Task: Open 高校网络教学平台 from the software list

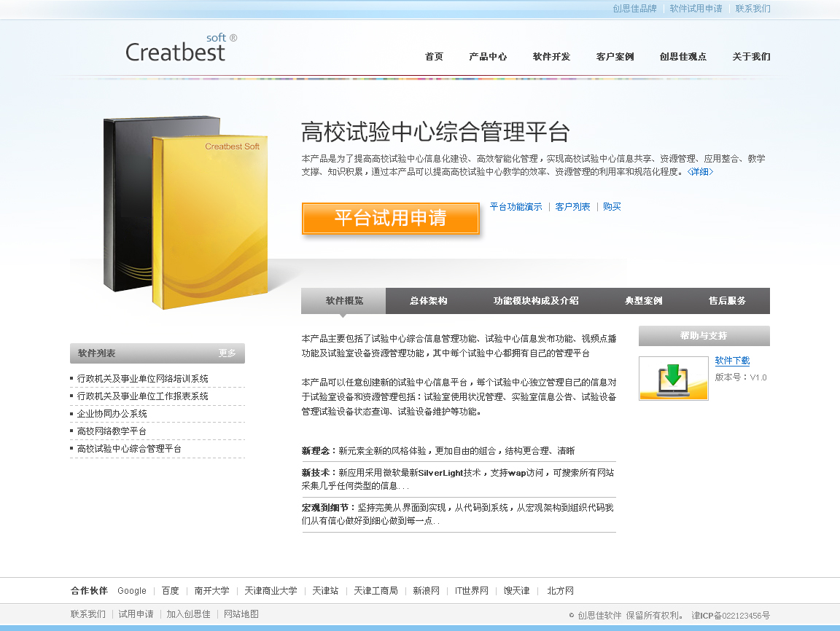Action: click(x=112, y=431)
